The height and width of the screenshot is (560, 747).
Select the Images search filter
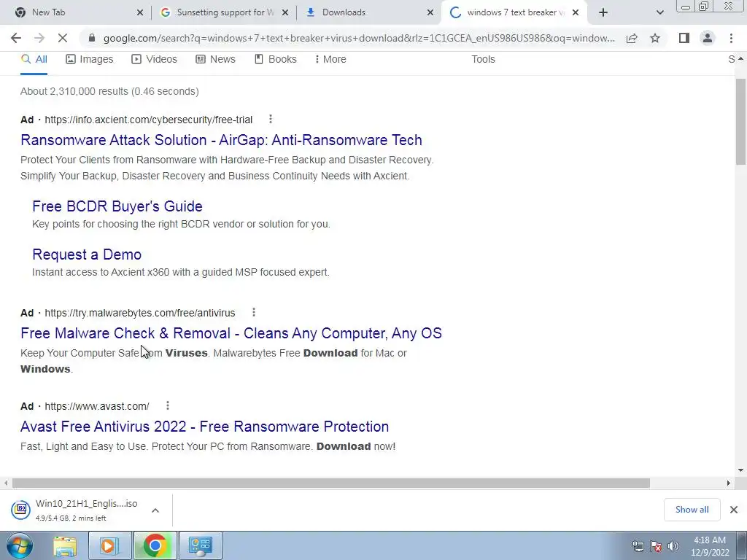tap(90, 60)
